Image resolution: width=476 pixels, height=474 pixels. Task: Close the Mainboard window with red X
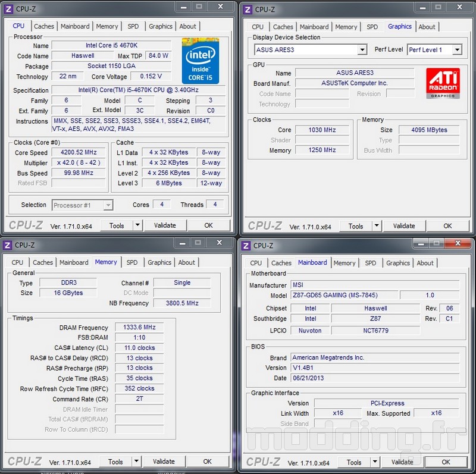tap(458, 243)
